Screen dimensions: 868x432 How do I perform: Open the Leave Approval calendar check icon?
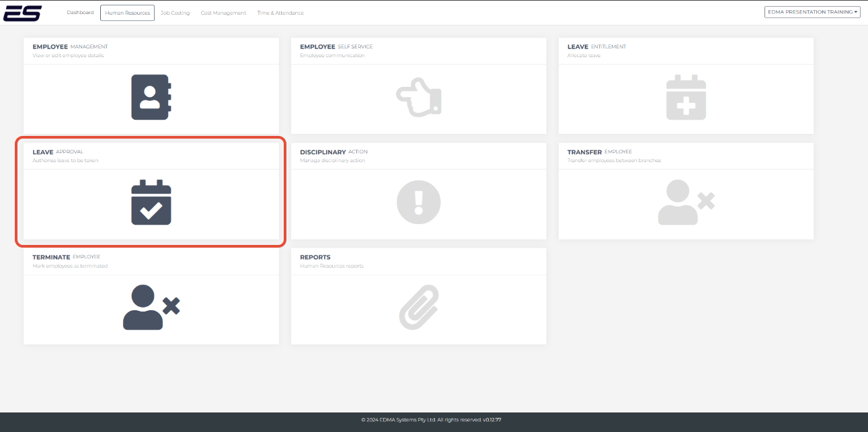[x=151, y=203]
